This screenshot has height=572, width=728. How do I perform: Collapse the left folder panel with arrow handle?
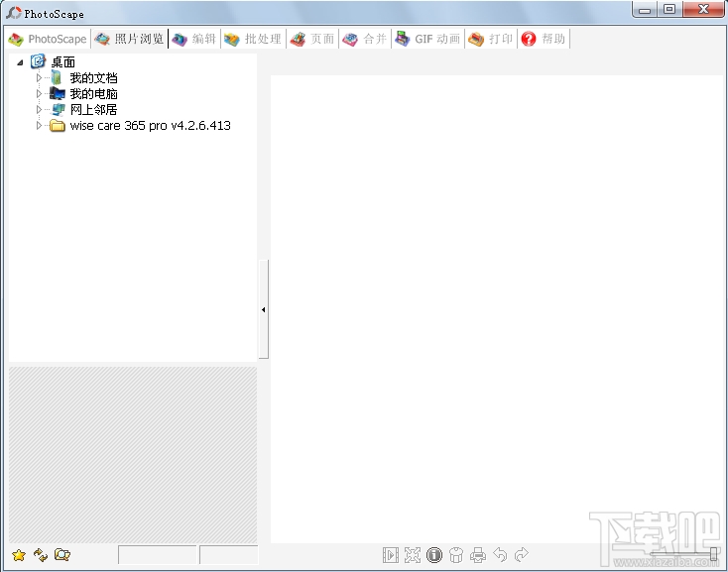coord(263,309)
